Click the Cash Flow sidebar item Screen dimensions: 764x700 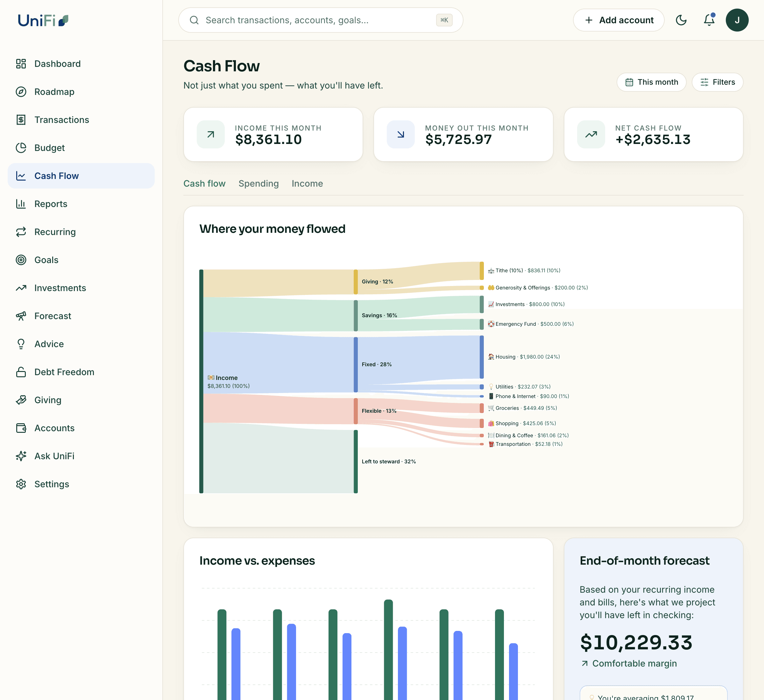tap(81, 176)
